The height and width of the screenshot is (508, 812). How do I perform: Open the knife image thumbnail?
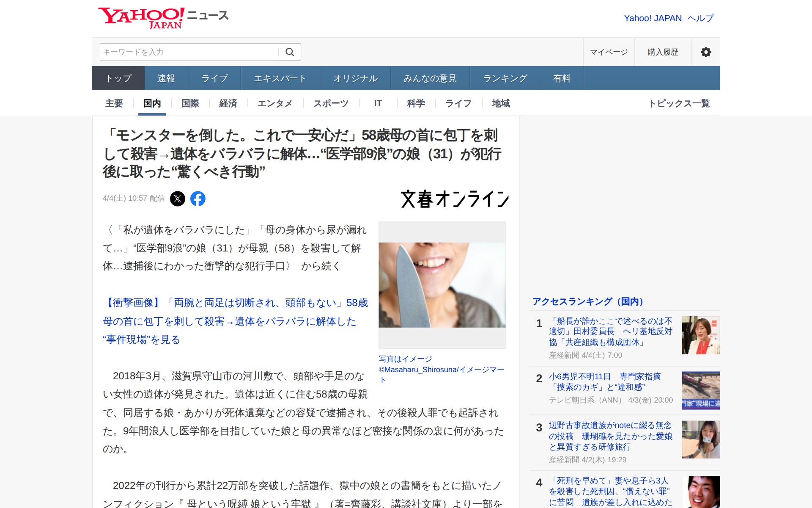442,285
